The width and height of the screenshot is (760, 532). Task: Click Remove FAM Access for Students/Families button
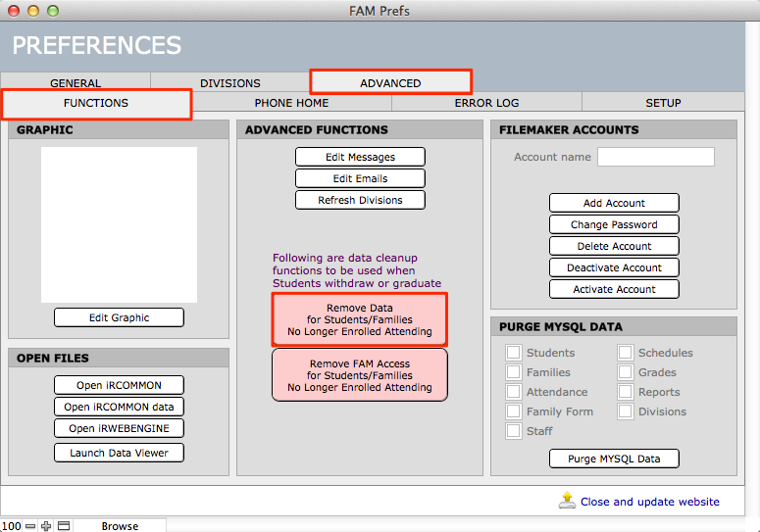click(360, 375)
